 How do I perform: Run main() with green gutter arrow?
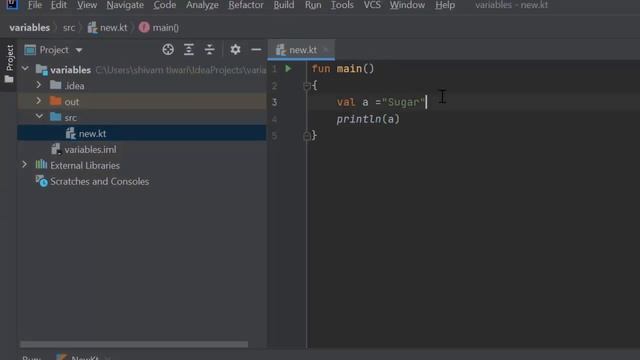[288, 69]
